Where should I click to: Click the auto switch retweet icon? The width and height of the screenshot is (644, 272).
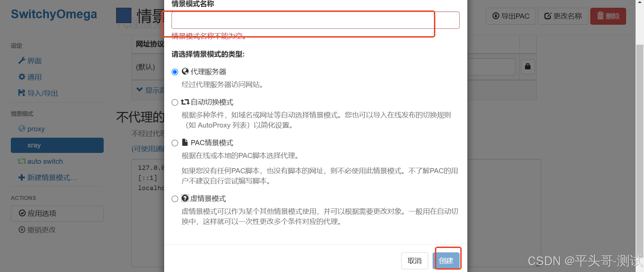click(22, 161)
